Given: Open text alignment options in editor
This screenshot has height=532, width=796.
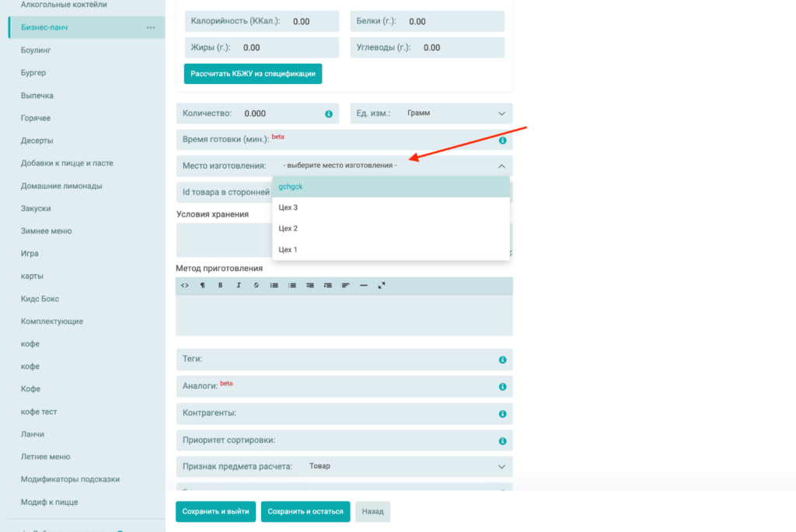Looking at the screenshot, I should click(346, 286).
